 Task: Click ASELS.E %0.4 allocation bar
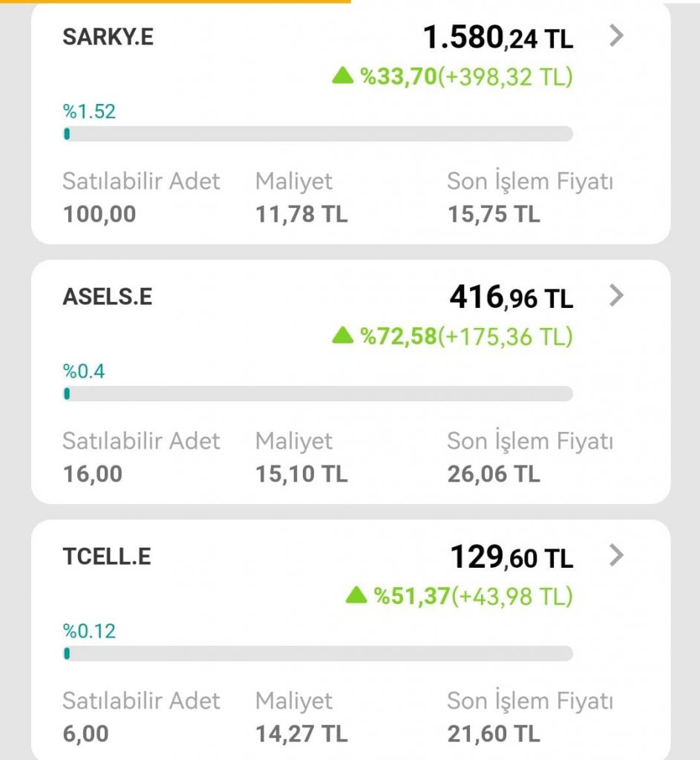coord(318,393)
